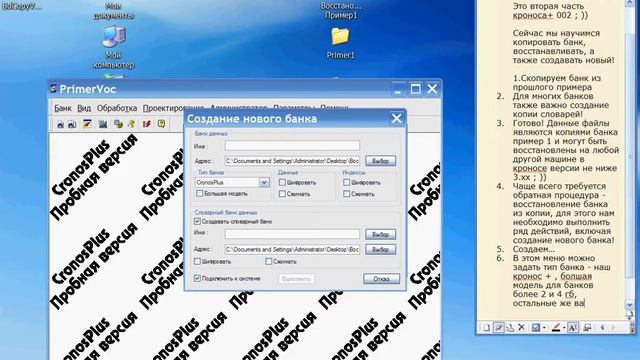
Task: Click the new note icon in notes panel
Action: point(487,327)
